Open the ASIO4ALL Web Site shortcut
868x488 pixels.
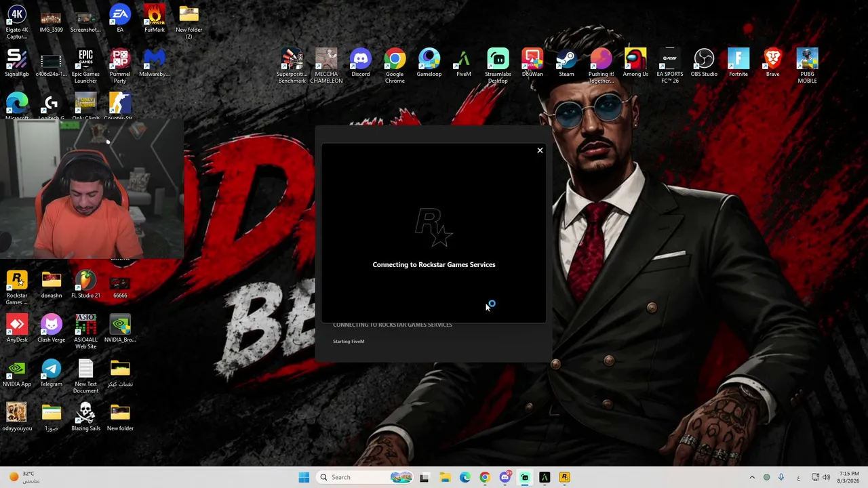tap(85, 332)
